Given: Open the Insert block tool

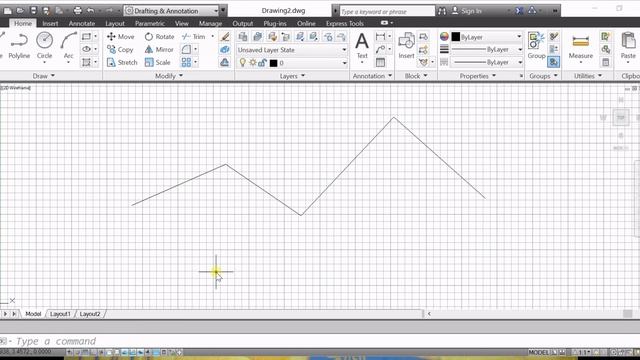Looking at the screenshot, I should (407, 46).
